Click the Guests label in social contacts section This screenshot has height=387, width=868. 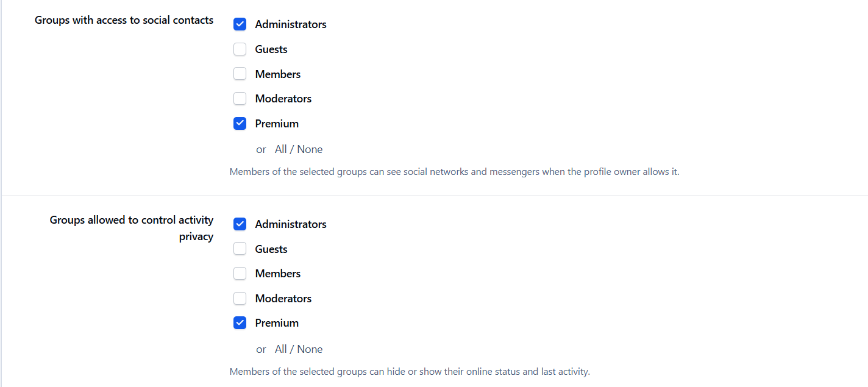tap(271, 49)
